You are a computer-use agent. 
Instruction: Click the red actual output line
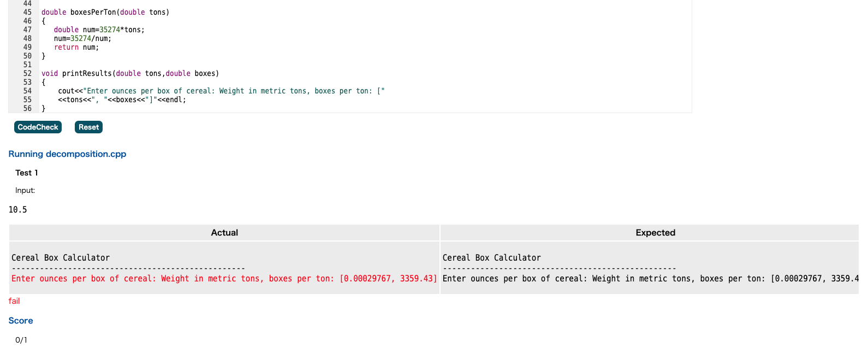[224, 279]
